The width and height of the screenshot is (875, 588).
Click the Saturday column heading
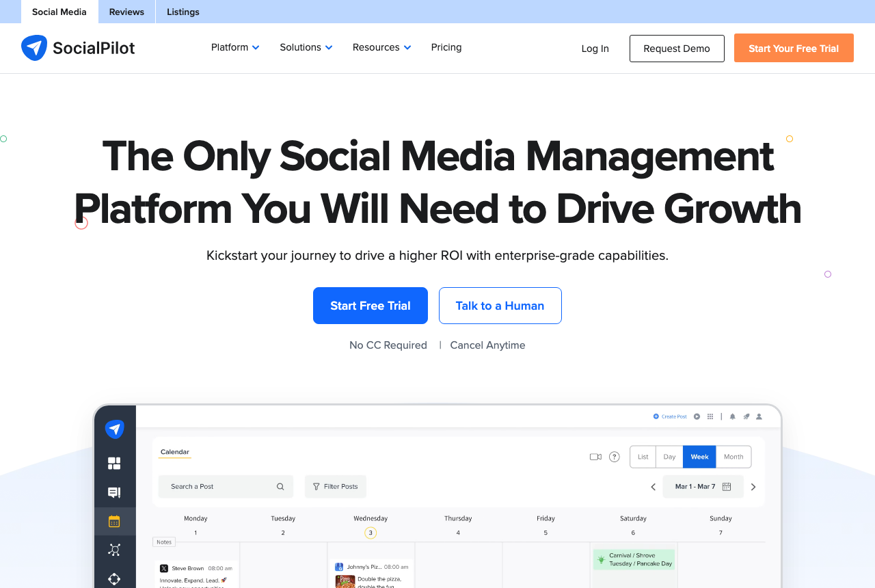tap(633, 518)
